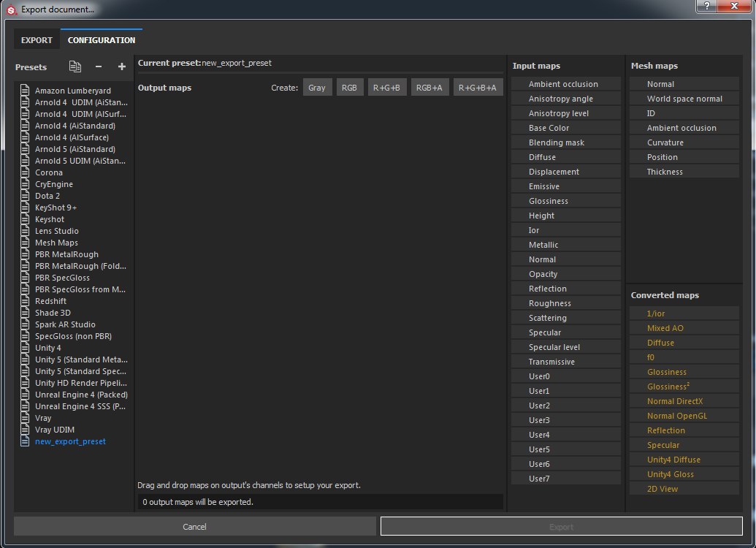Open the CONFIGURATION tab
Screen dimensions: 756x548
coord(102,40)
